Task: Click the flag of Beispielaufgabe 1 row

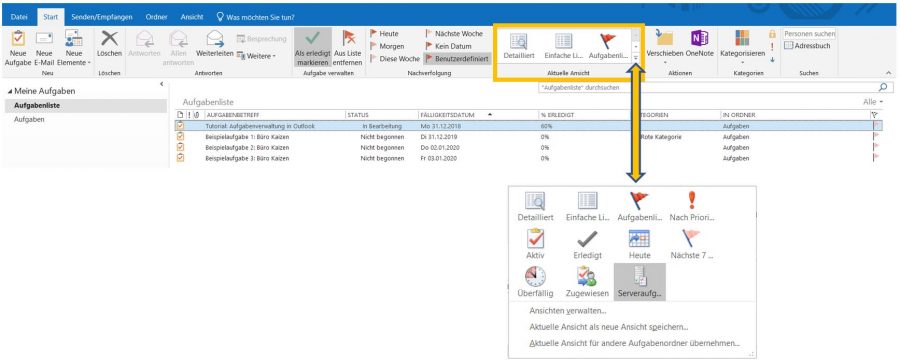Action: (x=876, y=137)
